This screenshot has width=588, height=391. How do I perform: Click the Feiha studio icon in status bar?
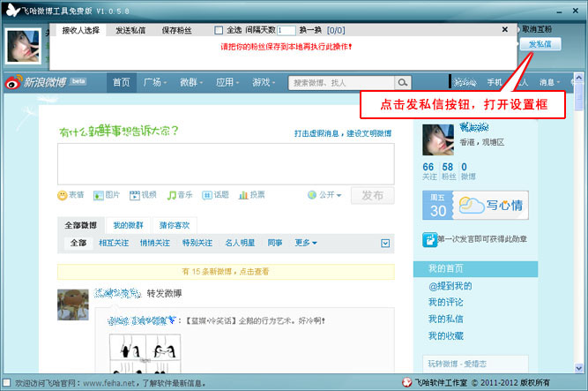click(407, 382)
